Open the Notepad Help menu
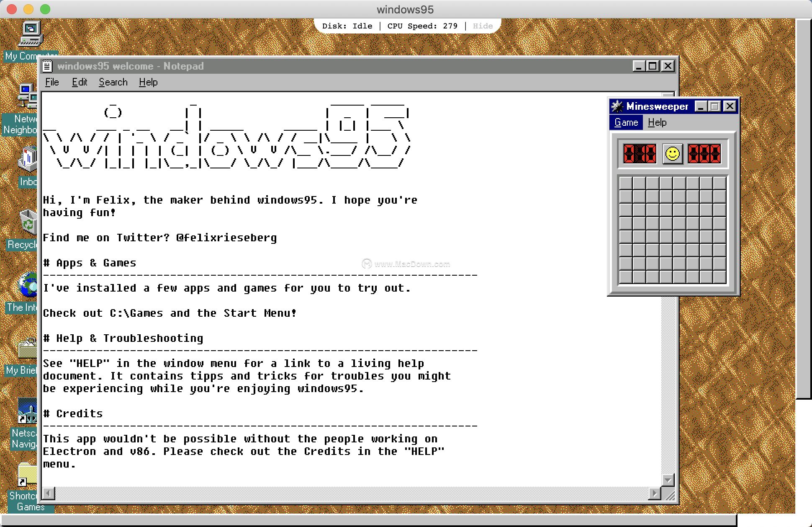This screenshot has height=527, width=812. tap(148, 82)
